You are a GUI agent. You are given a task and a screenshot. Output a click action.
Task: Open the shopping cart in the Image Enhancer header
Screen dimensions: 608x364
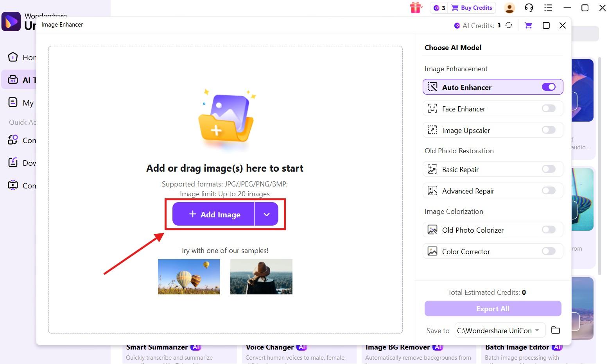pos(528,25)
